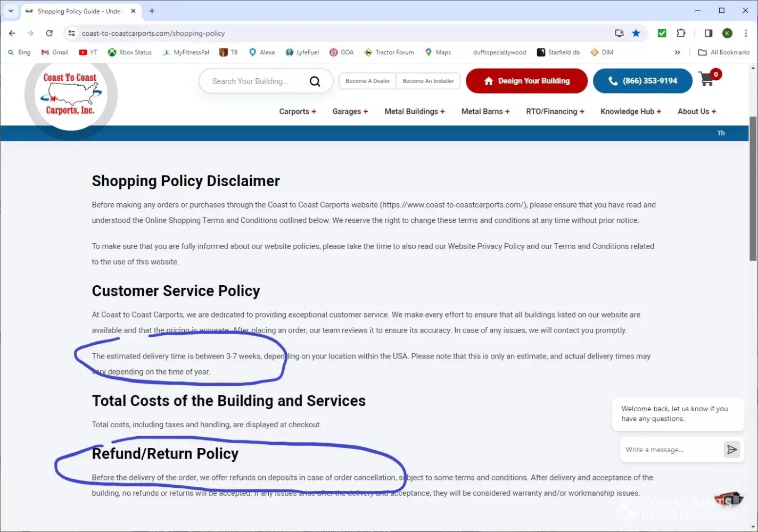Call the (866) 353-9194 phone button

pos(642,81)
